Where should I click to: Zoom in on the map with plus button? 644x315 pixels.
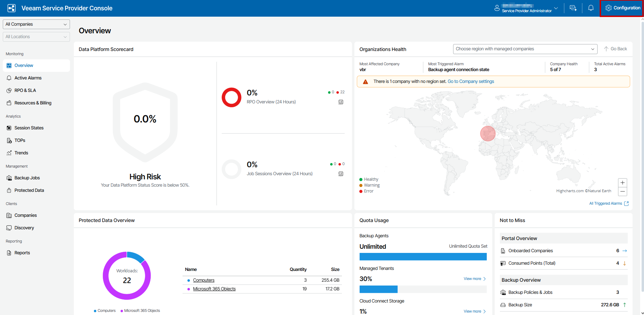(x=623, y=183)
